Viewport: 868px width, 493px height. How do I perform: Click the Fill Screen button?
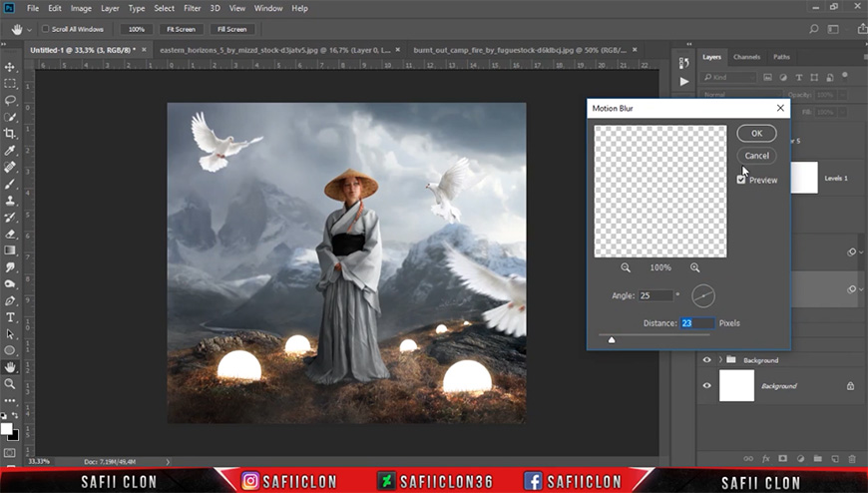231,29
